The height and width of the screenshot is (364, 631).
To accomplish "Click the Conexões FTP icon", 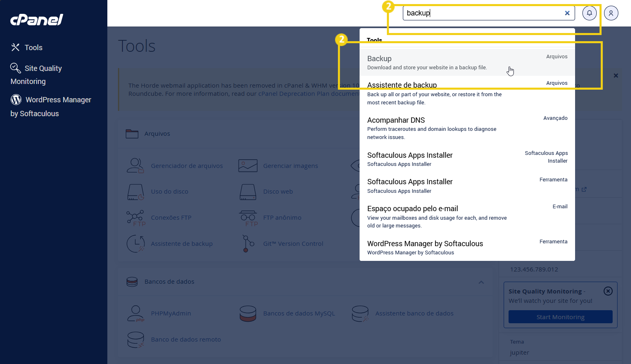I will [135, 218].
